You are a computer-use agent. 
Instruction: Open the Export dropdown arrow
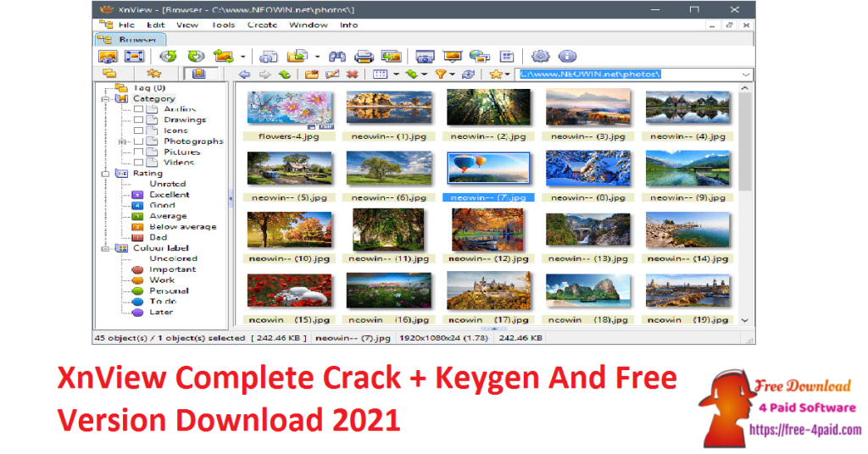[317, 57]
